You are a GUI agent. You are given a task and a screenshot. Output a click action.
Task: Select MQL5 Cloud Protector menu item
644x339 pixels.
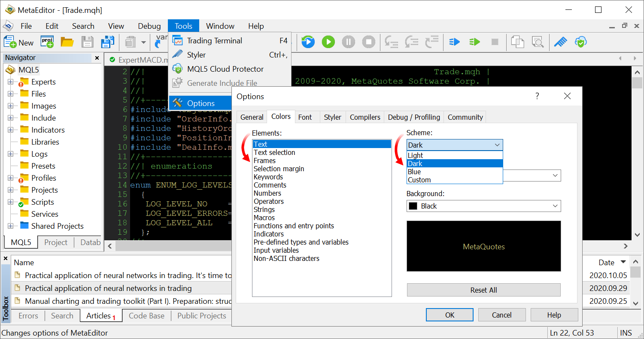pos(230,69)
